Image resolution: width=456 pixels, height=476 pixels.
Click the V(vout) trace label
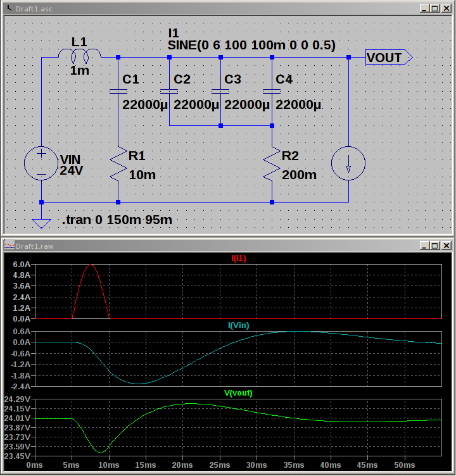click(x=238, y=393)
